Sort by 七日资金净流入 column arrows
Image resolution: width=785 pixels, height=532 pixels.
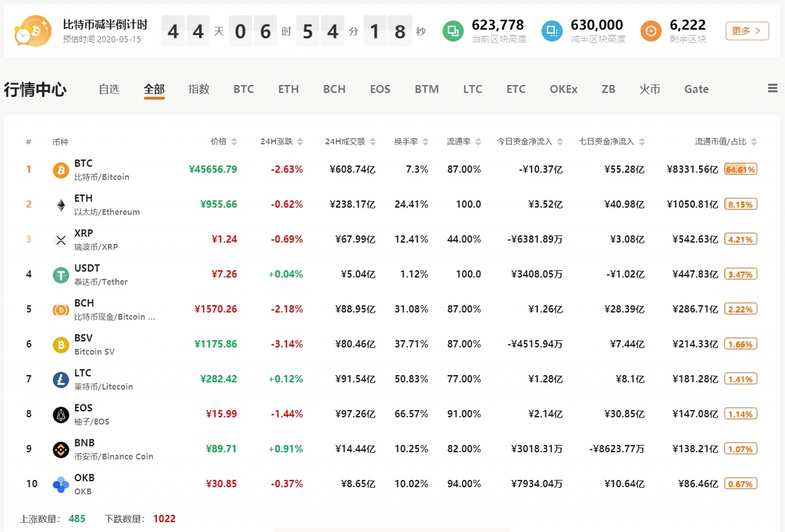[x=641, y=142]
